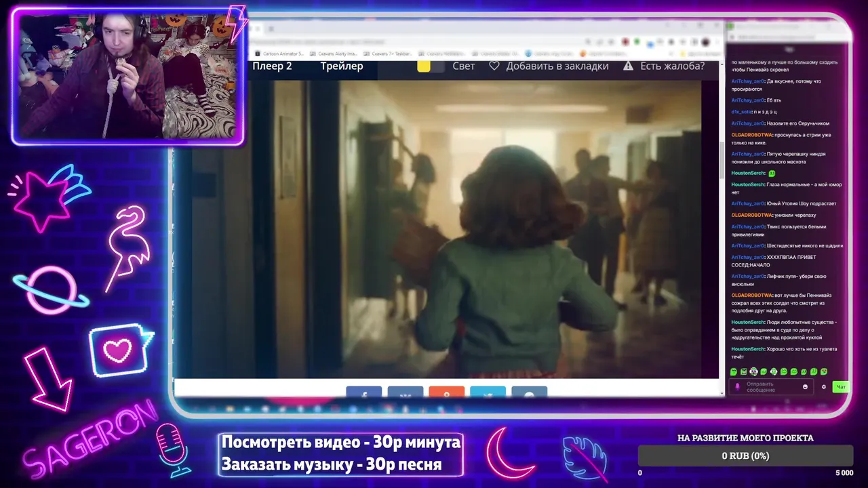Viewport: 868px width, 488px height.
Task: Click the '0 RUB (0%)' donation progress bar
Action: coord(745,456)
